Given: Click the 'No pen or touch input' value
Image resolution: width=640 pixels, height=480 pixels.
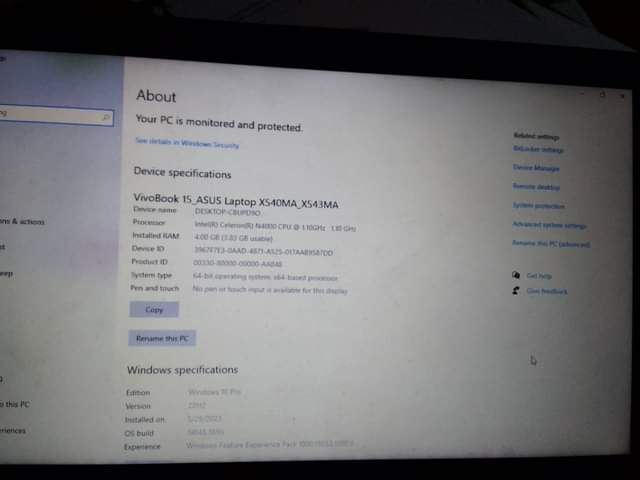Looking at the screenshot, I should 270,290.
